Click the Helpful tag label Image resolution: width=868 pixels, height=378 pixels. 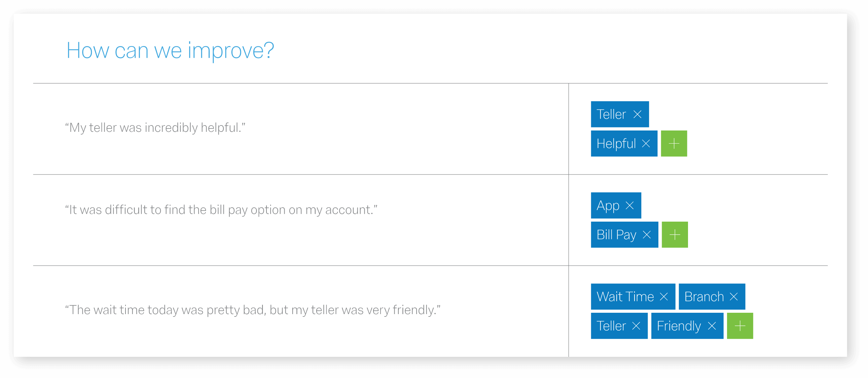[616, 144]
